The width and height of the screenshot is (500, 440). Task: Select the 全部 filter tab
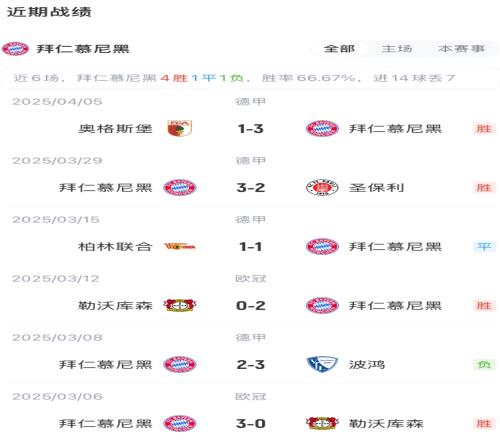[339, 49]
